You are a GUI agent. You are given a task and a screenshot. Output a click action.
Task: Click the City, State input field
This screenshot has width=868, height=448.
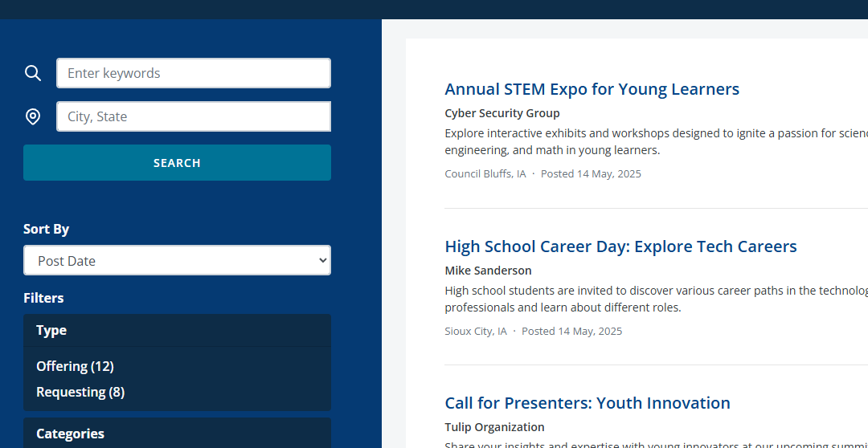193,116
